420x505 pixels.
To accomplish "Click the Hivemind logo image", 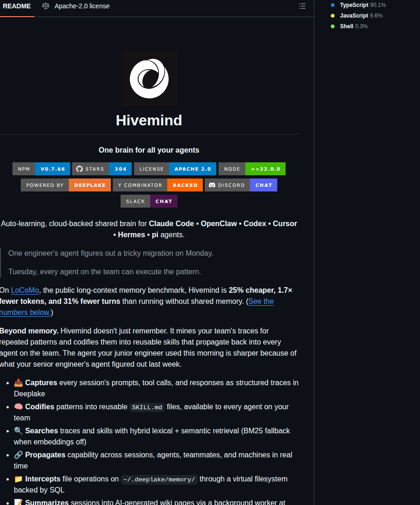I will pyautogui.click(x=149, y=78).
